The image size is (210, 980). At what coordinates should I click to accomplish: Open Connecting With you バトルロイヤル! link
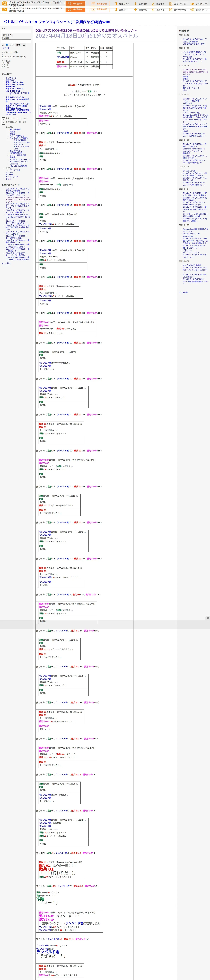pos(18,113)
